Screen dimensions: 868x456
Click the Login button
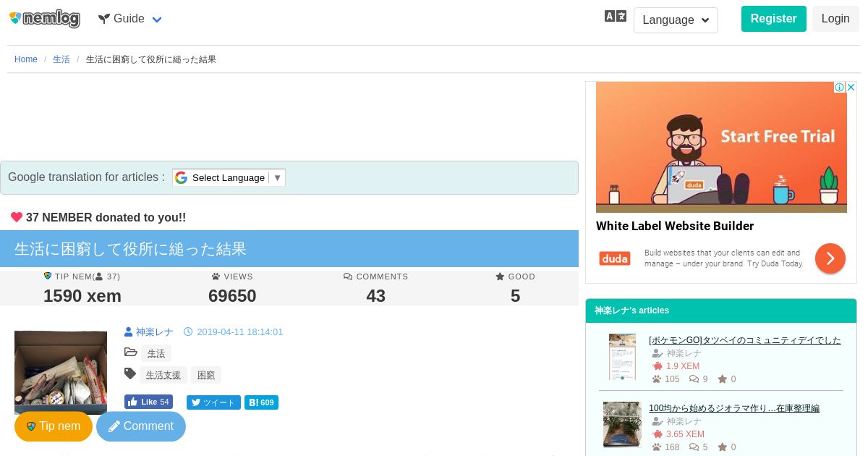(835, 19)
